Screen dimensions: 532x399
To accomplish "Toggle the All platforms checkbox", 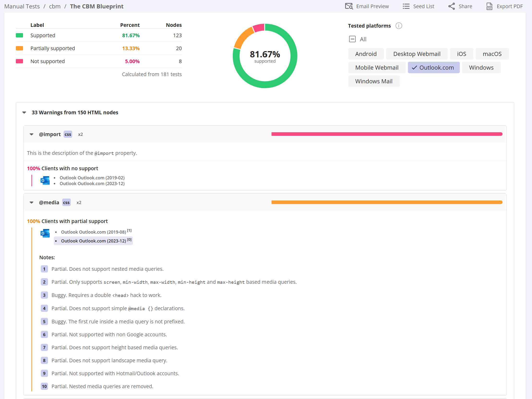I will point(352,39).
